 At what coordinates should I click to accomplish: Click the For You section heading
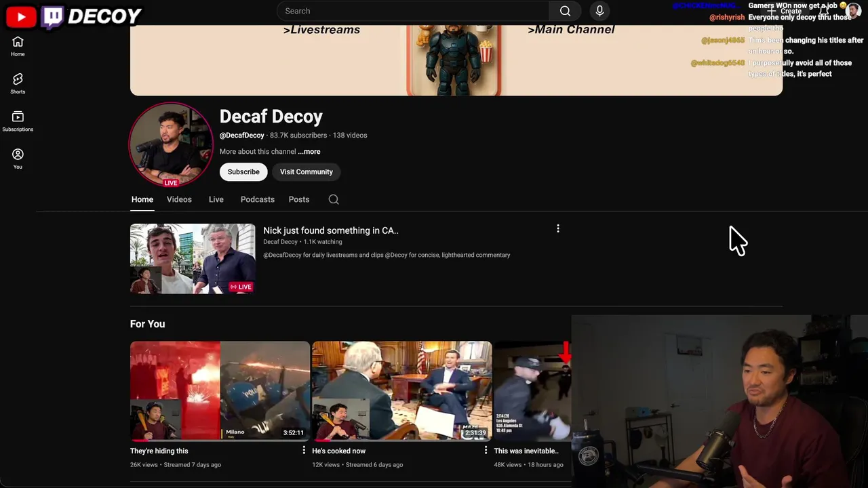point(147,324)
